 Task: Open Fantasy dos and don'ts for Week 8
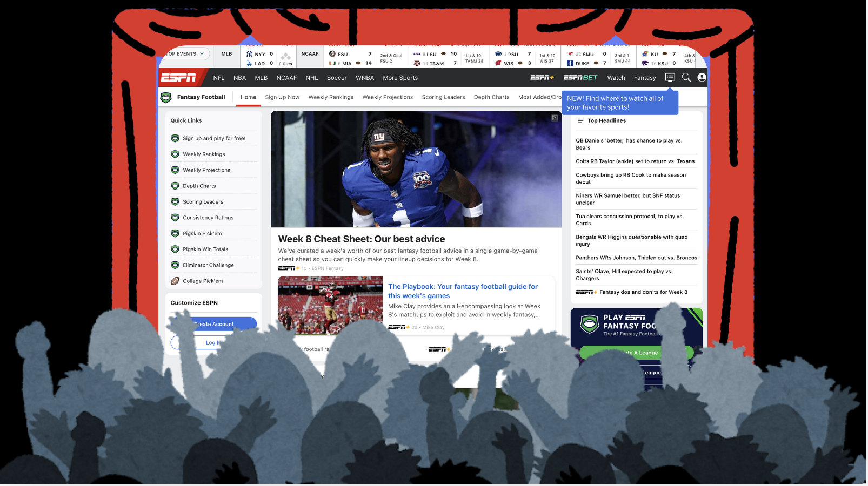coord(643,292)
